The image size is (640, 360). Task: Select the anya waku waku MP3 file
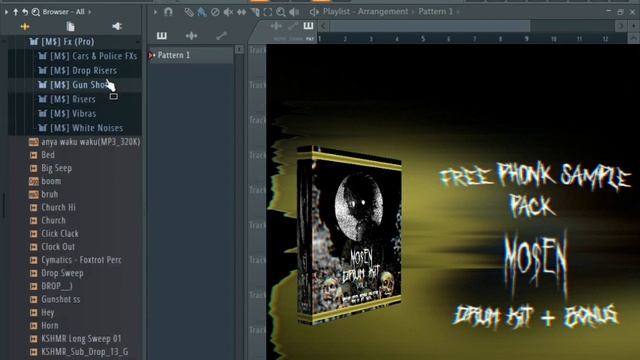click(84, 142)
